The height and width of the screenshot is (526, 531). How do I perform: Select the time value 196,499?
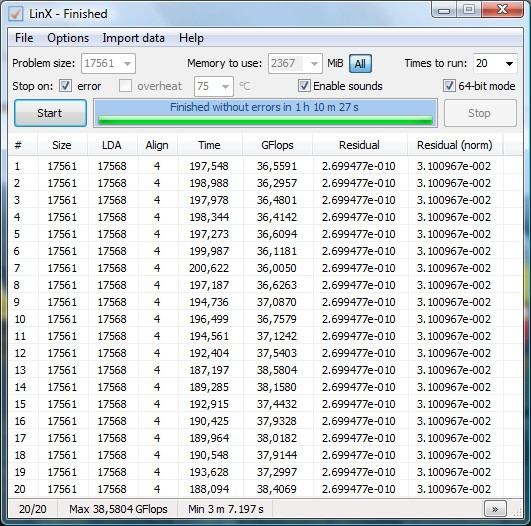click(x=209, y=319)
